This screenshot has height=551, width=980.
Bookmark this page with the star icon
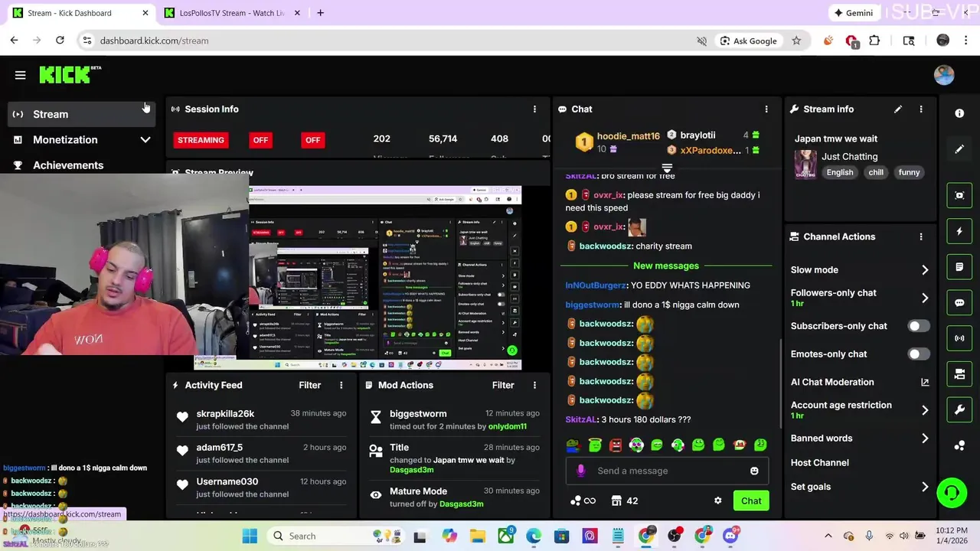tap(796, 41)
